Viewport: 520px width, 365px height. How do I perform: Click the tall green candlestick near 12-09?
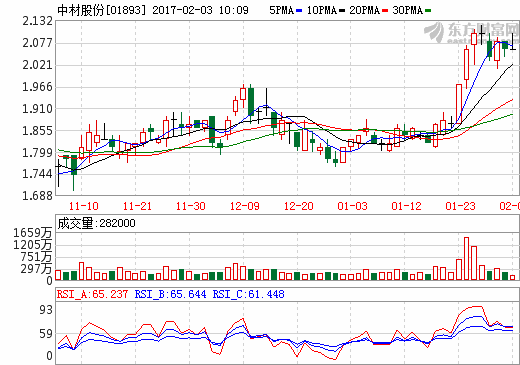coord(251,102)
